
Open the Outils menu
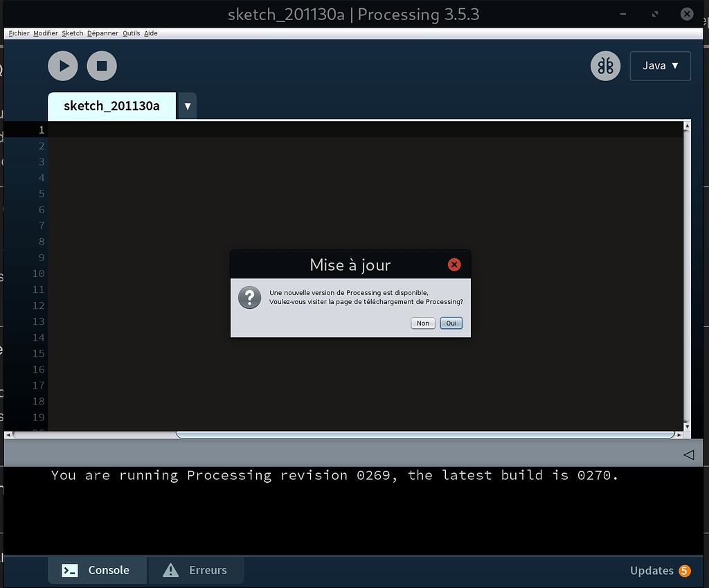tap(131, 33)
